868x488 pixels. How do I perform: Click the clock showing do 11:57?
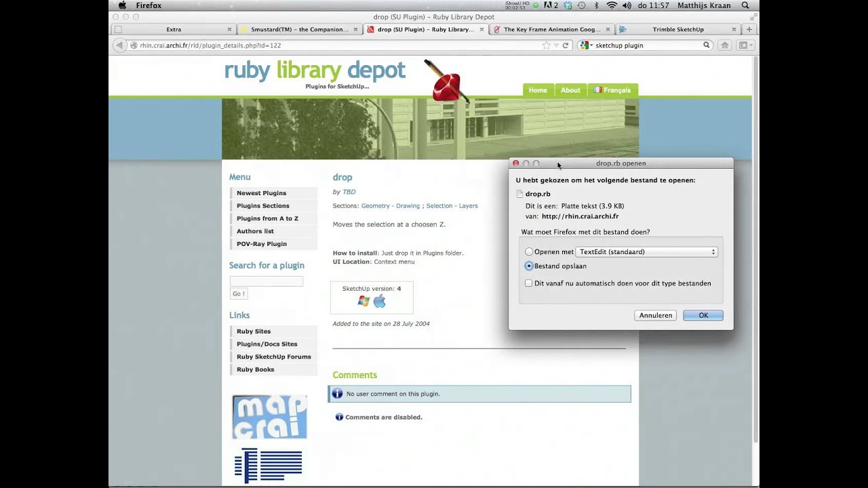point(654,5)
